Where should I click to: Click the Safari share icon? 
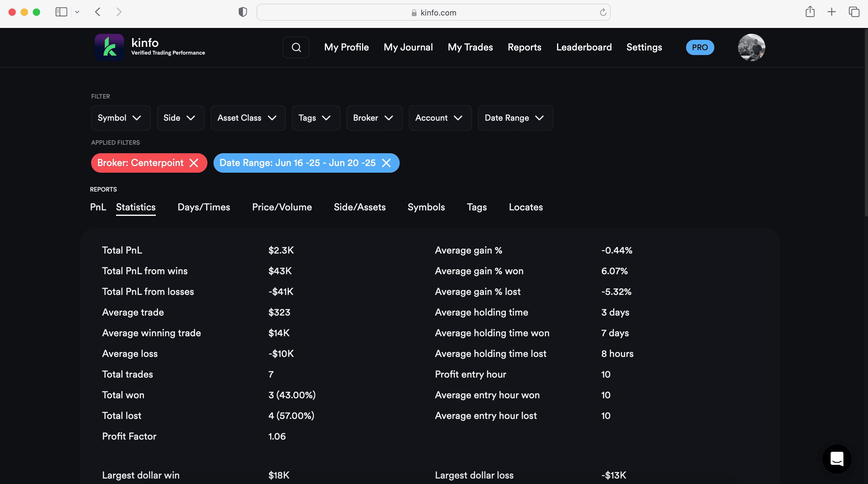pos(810,12)
